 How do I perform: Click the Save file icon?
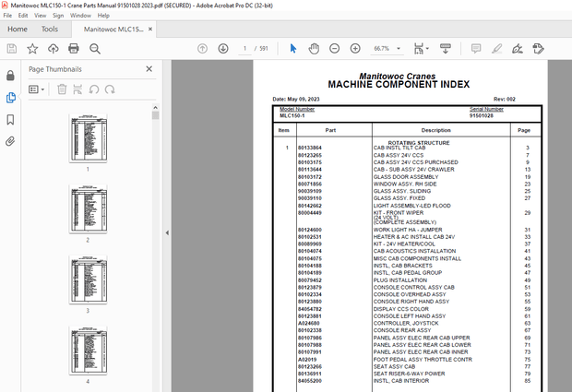[x=12, y=49]
